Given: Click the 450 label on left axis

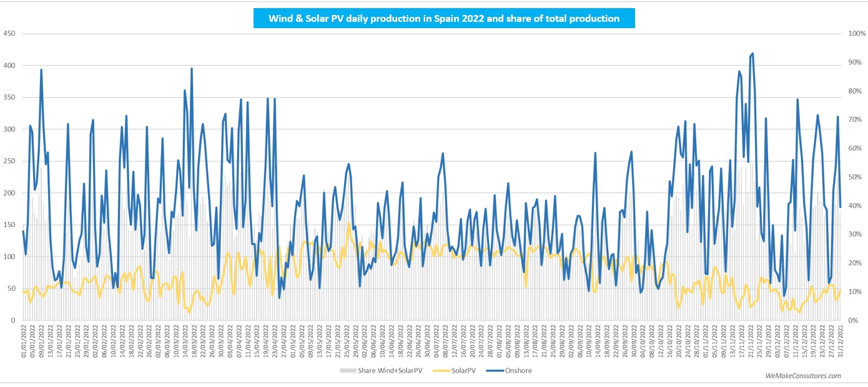Looking at the screenshot, I should tap(9, 34).
